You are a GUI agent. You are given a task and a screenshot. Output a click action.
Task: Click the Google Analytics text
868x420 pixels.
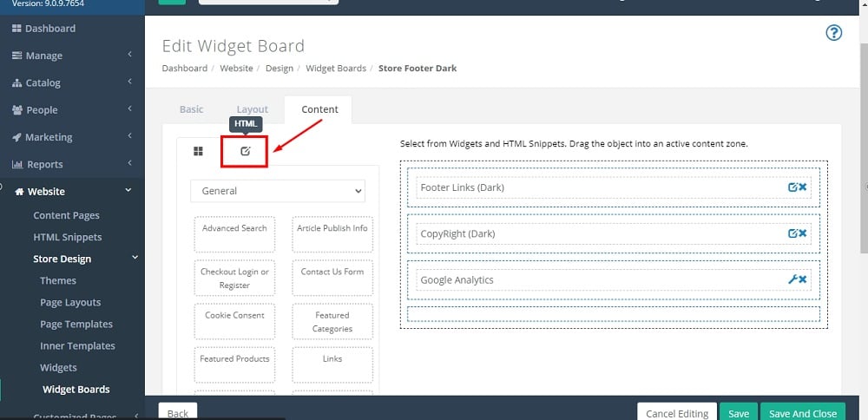[457, 280]
